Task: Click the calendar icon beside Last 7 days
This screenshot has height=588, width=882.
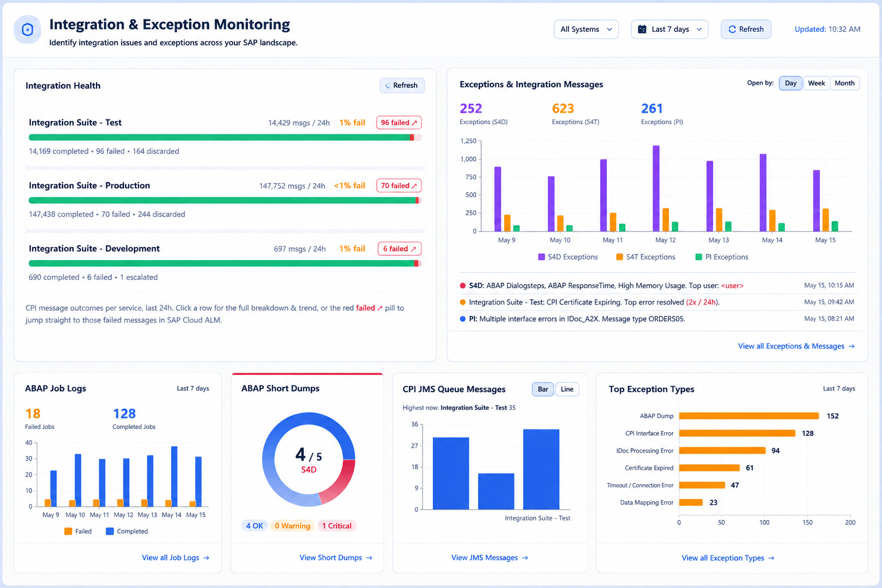Action: [643, 29]
